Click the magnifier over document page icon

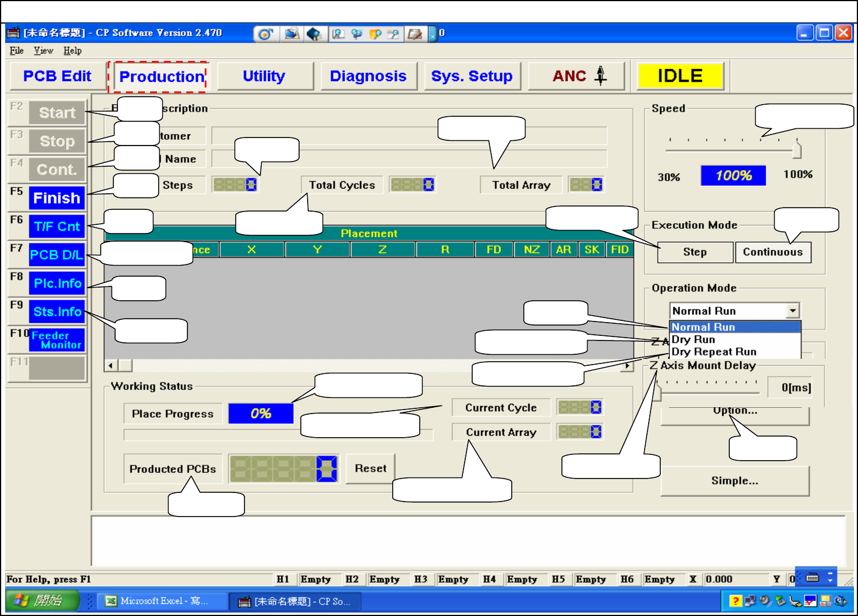pos(338,34)
